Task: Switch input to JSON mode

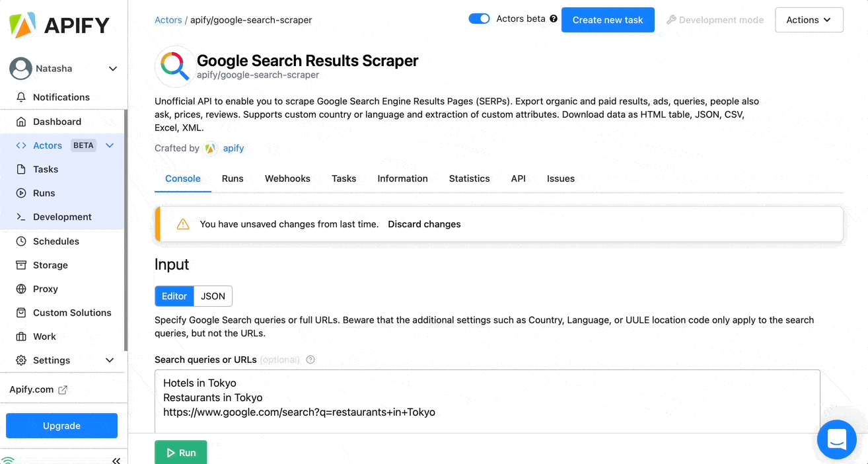Action: click(x=213, y=296)
